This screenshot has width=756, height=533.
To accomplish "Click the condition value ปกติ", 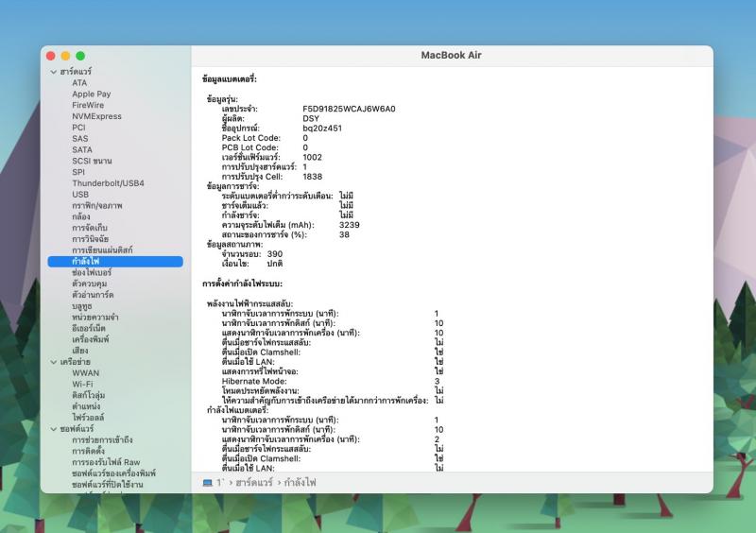I will [275, 264].
